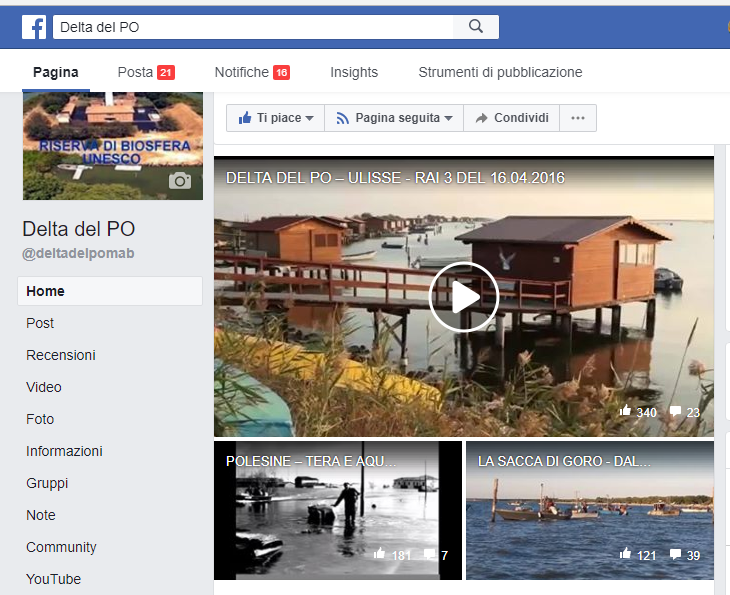Expand the Ti piace dropdown
Screen dimensions: 730x595
coord(276,118)
